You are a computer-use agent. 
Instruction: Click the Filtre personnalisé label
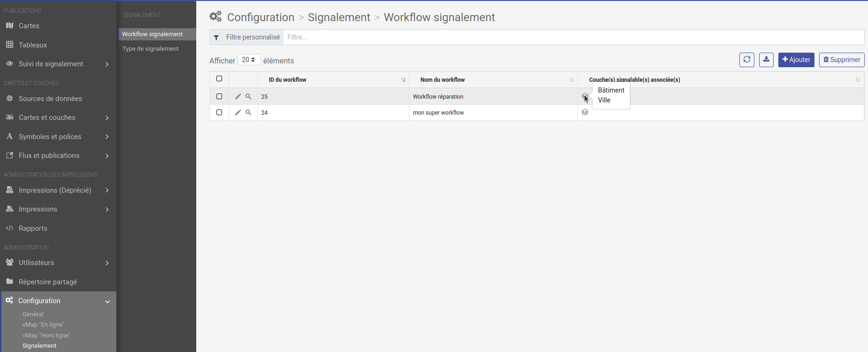click(253, 37)
